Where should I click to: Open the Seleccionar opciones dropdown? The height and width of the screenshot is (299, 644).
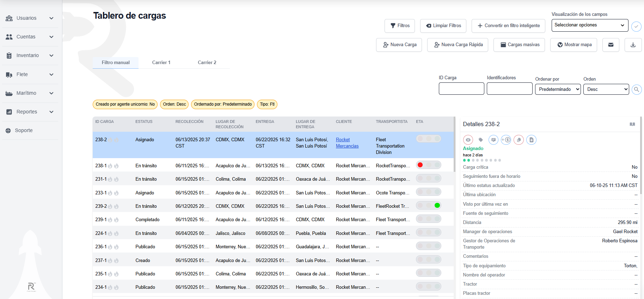[589, 25]
